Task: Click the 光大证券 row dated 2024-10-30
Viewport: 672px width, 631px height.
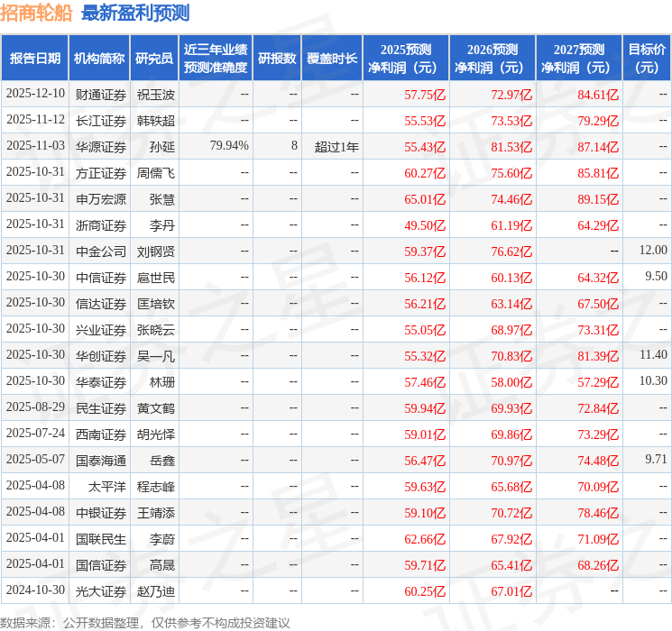Action: pyautogui.click(x=336, y=590)
